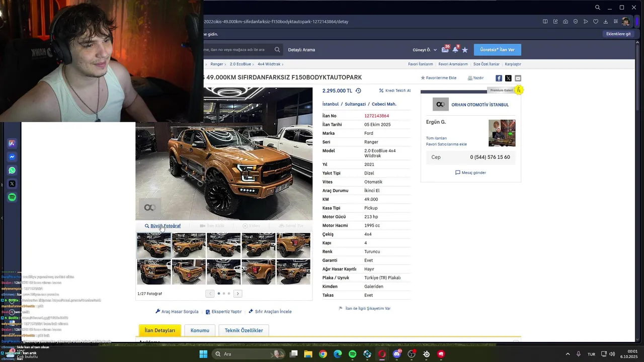Go to 2.0 EcoBlue breadcrumb
The height and width of the screenshot is (362, 644).
[x=240, y=64]
